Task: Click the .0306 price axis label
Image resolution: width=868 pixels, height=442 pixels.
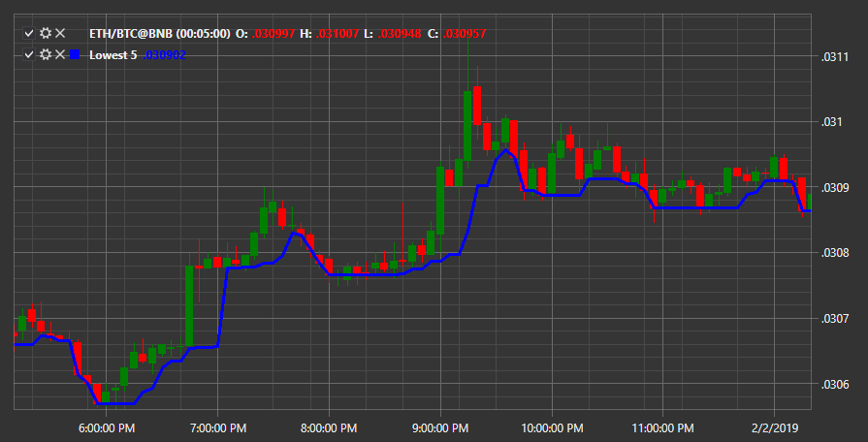Action: pos(832,384)
